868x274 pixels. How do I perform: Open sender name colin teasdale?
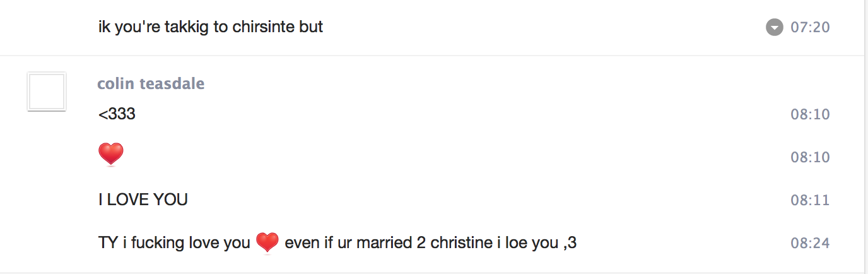tap(151, 84)
